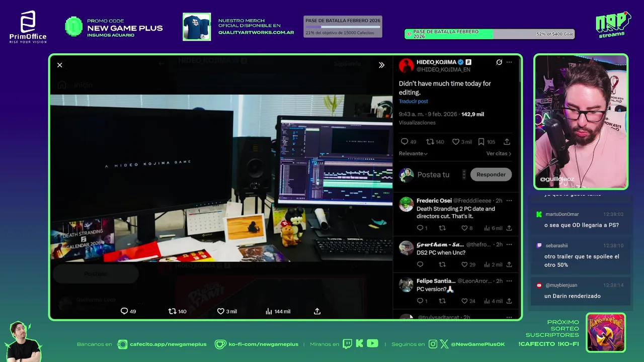Click the Twitch icon in footer overlay
This screenshot has height=362, width=644.
[x=347, y=344]
